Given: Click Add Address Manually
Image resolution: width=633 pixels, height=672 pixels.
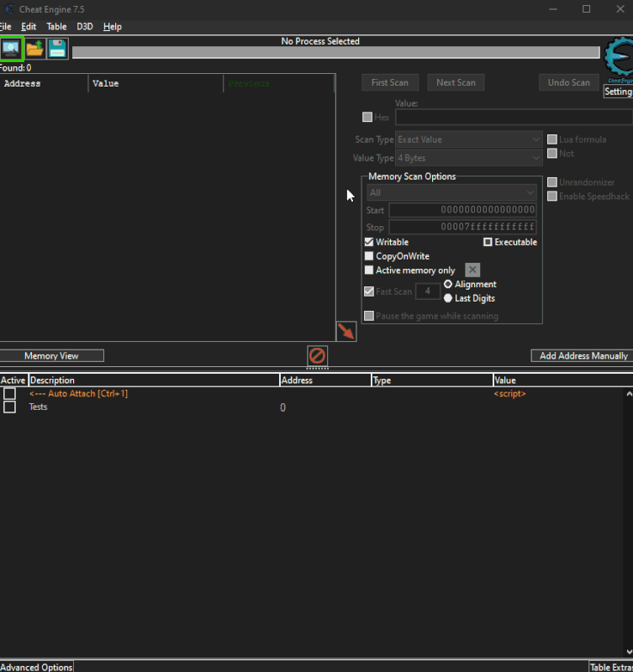Looking at the screenshot, I should pyautogui.click(x=583, y=355).
